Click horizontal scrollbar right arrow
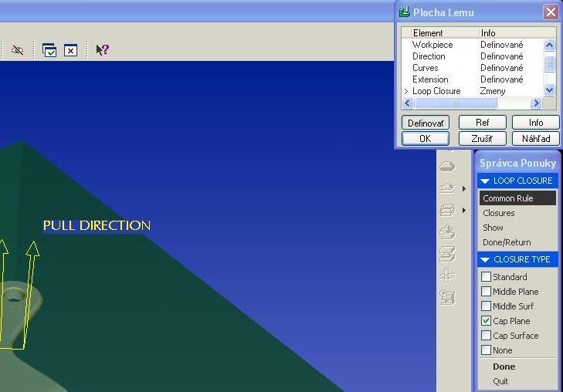Screen dimensions: 563x392 click(536, 103)
